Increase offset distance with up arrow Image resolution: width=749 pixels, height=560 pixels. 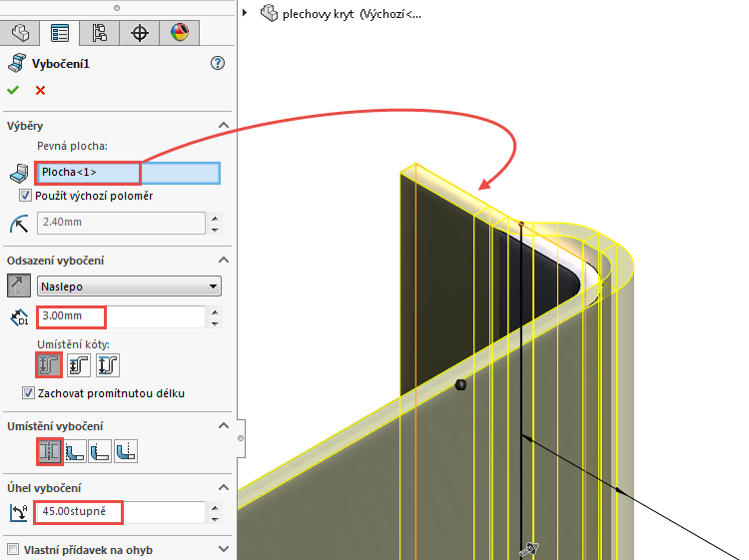point(216,312)
